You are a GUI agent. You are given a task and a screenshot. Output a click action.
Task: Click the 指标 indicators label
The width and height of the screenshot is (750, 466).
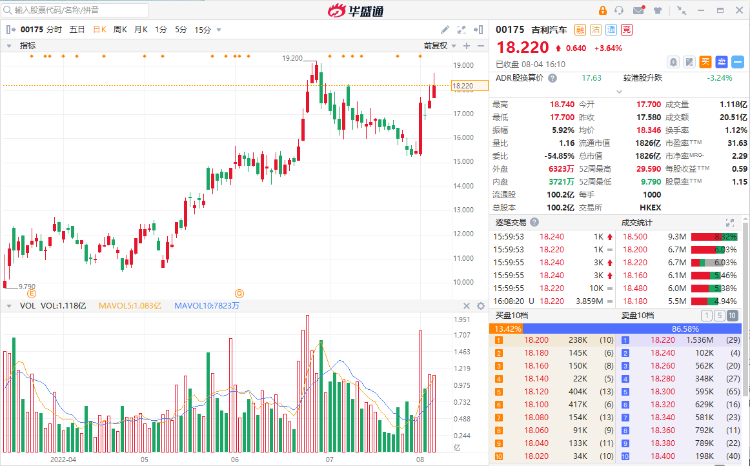pos(28,45)
